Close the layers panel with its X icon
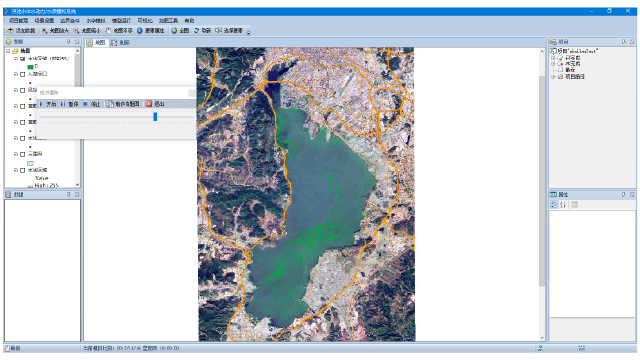 77,42
